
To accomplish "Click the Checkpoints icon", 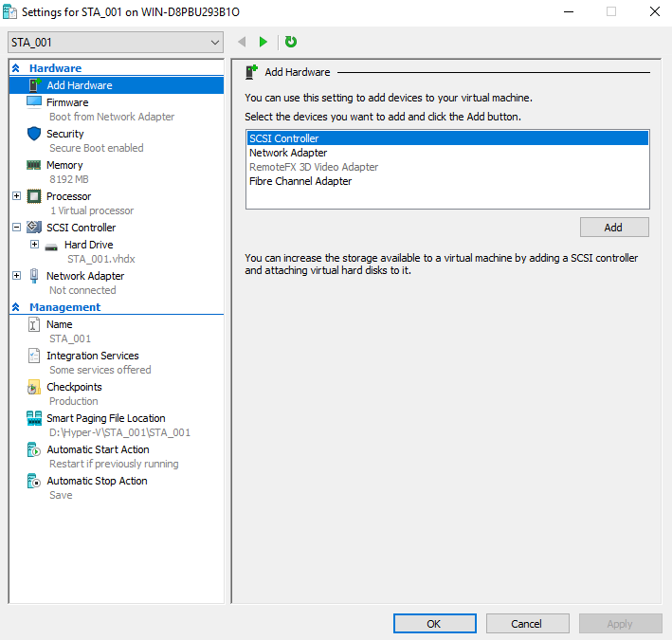I will click(x=34, y=387).
